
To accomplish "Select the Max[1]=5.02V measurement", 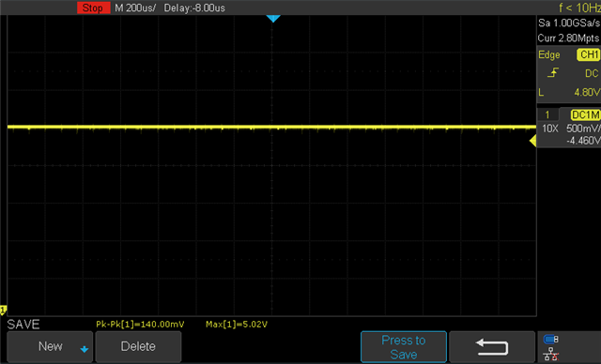I will tap(237, 325).
